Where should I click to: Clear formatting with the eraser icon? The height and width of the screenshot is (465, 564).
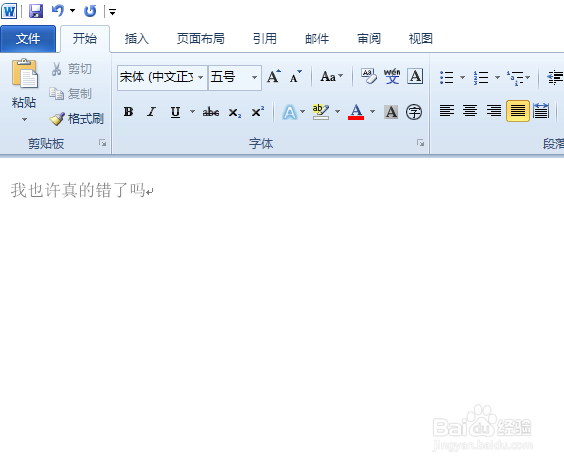click(x=369, y=77)
